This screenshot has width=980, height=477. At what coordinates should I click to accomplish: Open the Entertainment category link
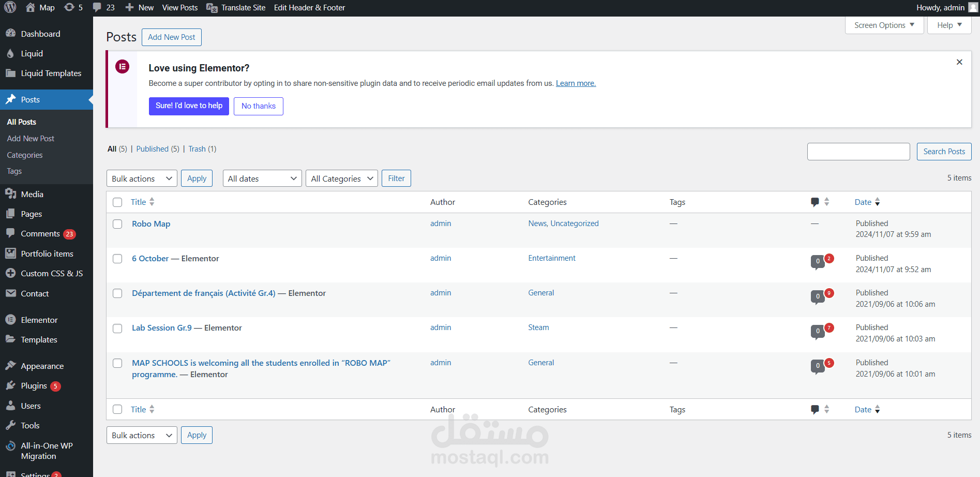(552, 258)
